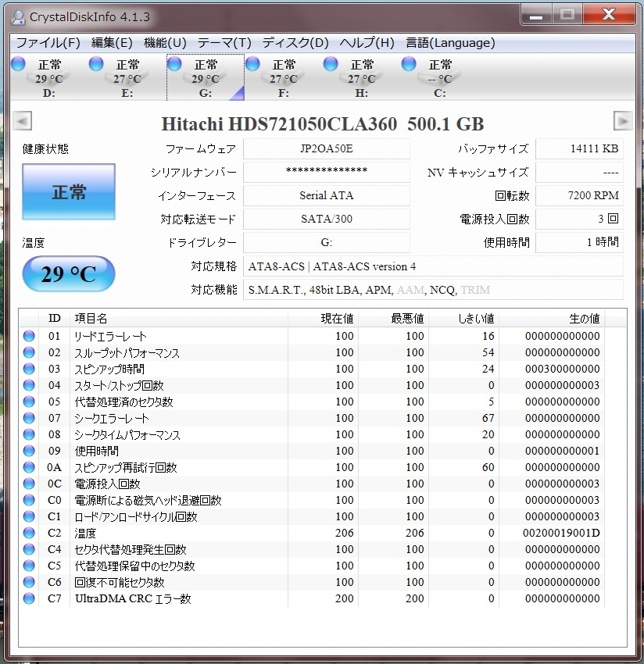Click raw value 000300000000 in spin-up row
This screenshot has height=664, width=644.
click(562, 369)
